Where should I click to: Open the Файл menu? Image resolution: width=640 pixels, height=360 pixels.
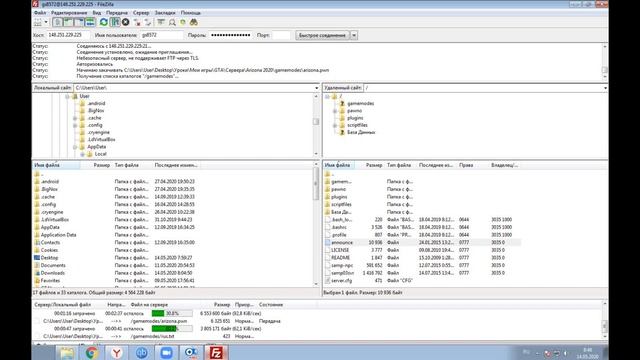click(x=40, y=13)
